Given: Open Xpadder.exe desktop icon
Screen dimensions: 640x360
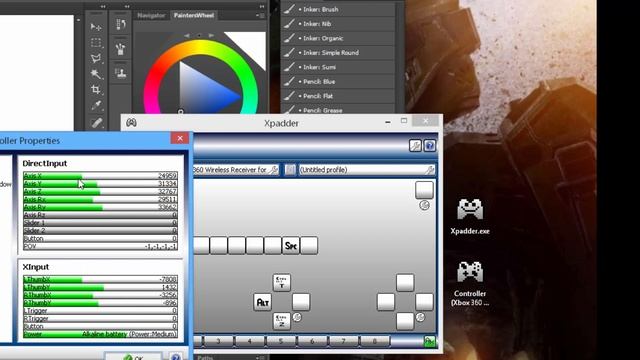Looking at the screenshot, I should click(x=470, y=216).
